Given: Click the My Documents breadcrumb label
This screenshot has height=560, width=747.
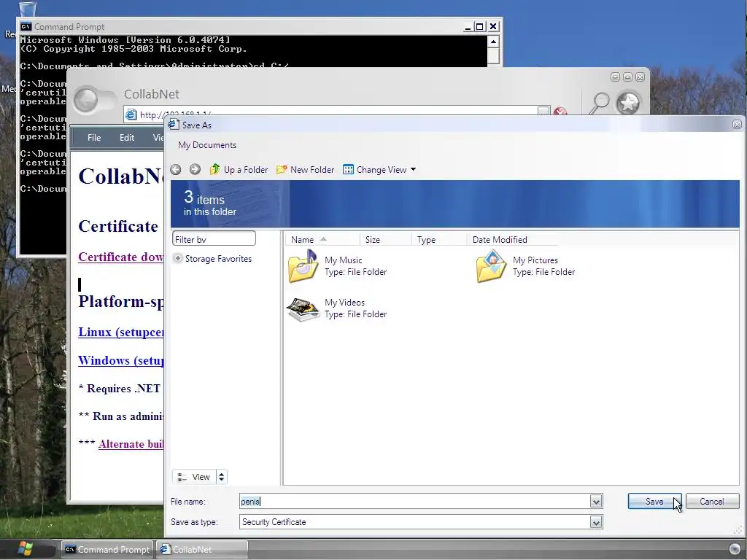Looking at the screenshot, I should tap(207, 145).
